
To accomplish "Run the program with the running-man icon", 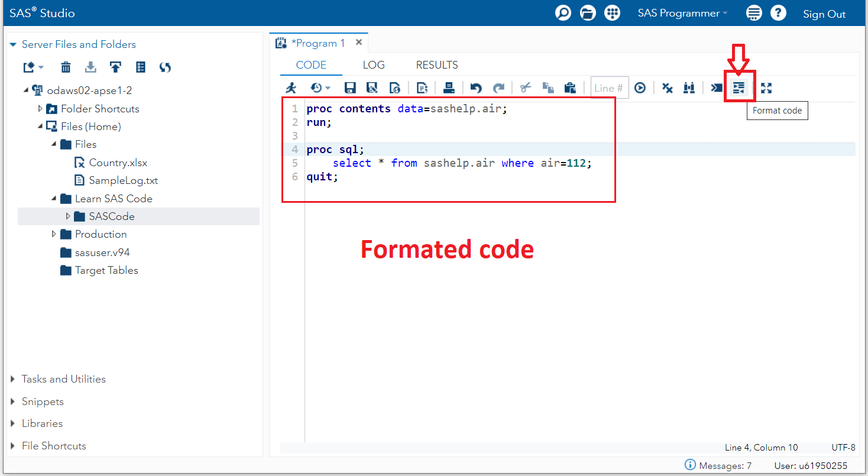I will tap(290, 88).
